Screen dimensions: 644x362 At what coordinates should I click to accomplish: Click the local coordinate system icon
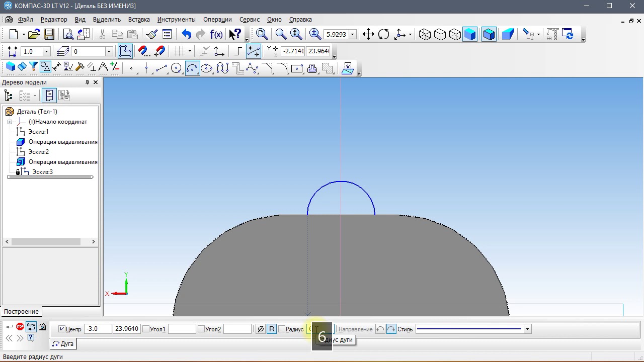coord(219,51)
